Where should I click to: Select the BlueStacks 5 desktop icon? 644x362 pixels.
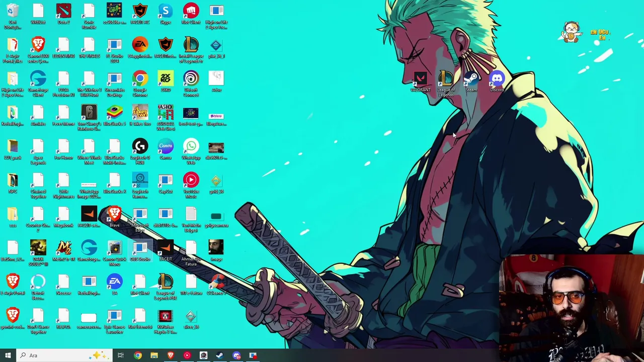pyautogui.click(x=115, y=115)
